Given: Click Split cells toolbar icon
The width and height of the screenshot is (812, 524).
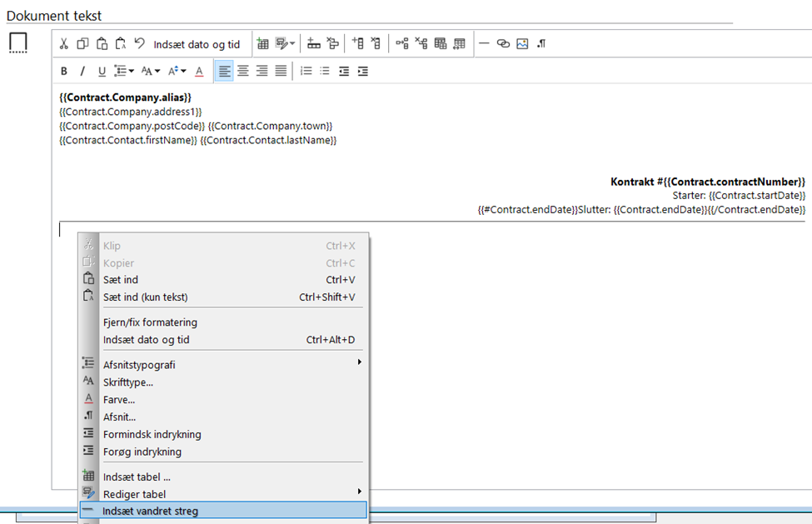Looking at the screenshot, I should (421, 43).
